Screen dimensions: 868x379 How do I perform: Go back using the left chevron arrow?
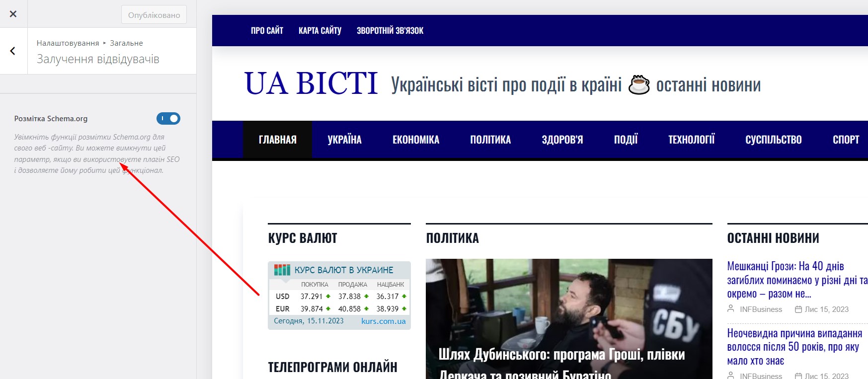tap(13, 51)
